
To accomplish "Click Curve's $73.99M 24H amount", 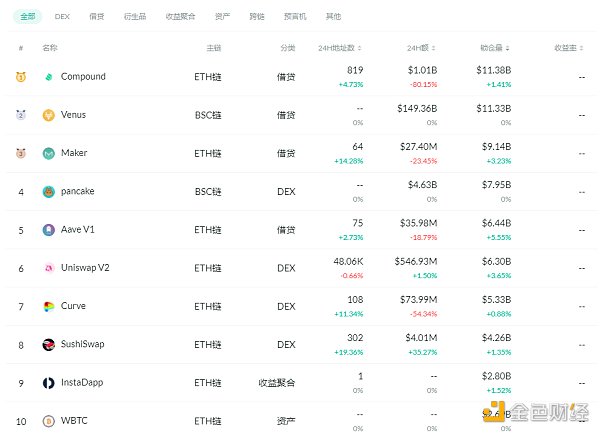I will pos(419,300).
